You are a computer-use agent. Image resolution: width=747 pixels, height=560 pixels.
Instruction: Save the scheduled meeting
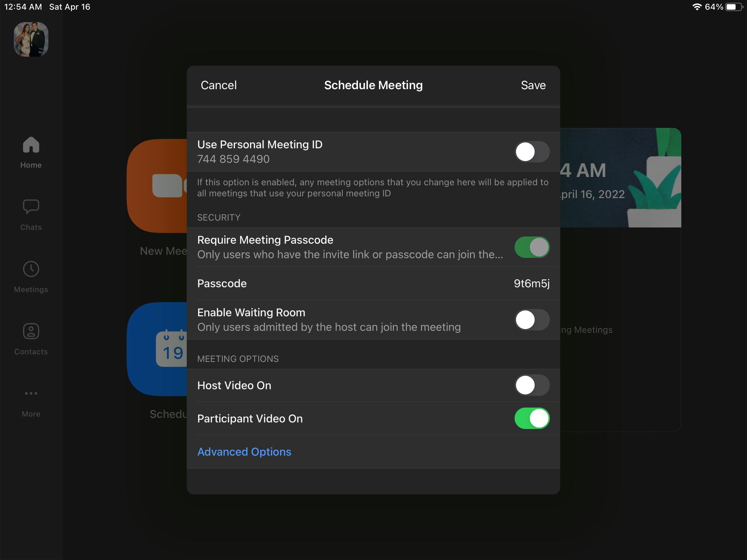point(533,85)
